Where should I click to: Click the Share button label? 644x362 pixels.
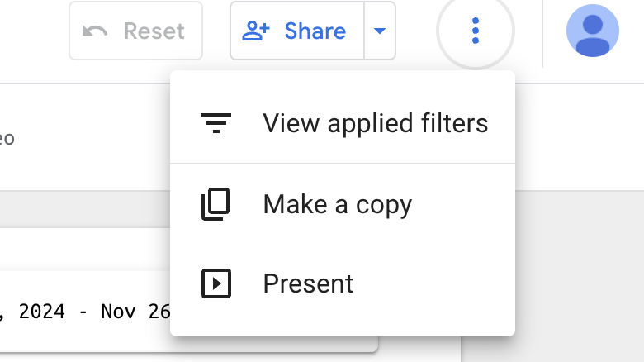315,31
